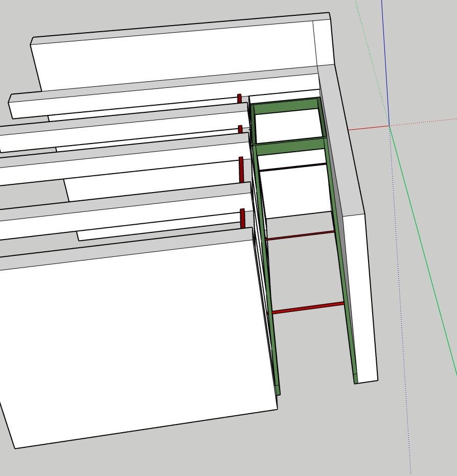This screenshot has height=476, width=457.
Task: Select the upper red crossbar between green legs
Action: 300,235
